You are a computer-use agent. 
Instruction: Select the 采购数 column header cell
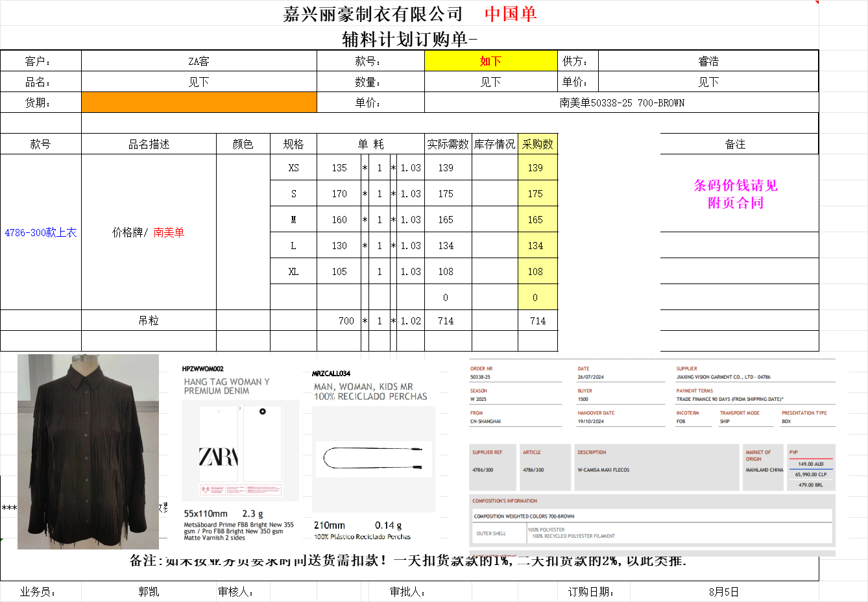(537, 144)
